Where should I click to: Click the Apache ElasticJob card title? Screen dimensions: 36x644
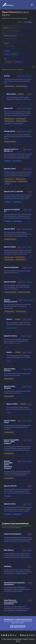point(11,268)
